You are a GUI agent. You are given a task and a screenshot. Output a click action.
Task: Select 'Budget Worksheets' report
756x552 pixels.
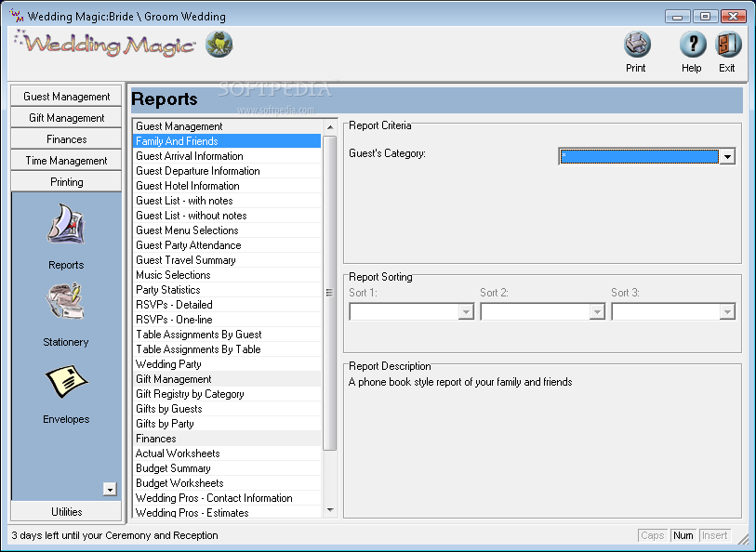pyautogui.click(x=227, y=483)
